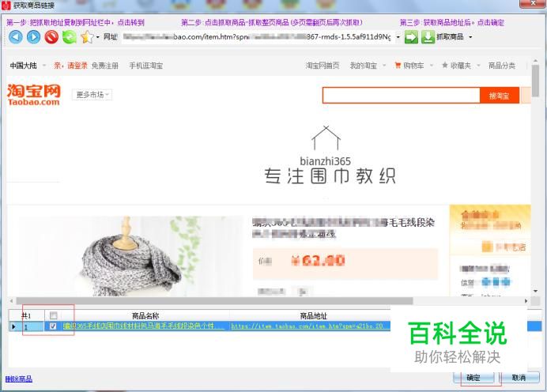Expand the 抓取商品 dropdown arrow
Screen dimensions: 547x392
coord(470,37)
